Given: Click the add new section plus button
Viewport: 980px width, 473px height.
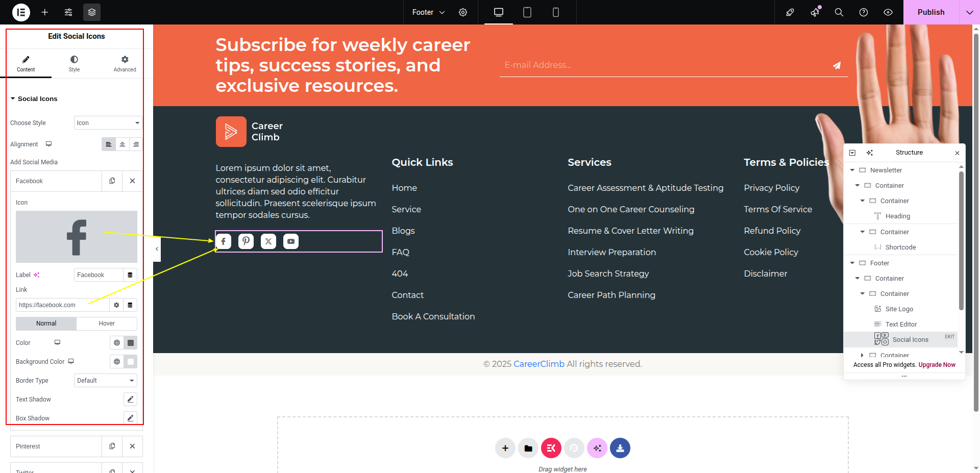Looking at the screenshot, I should (505, 448).
